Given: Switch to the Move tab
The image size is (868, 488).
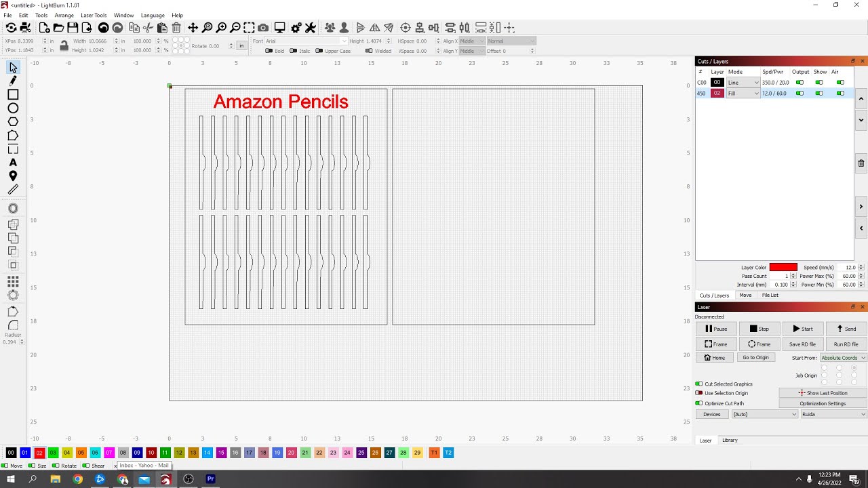Looking at the screenshot, I should [745, 296].
